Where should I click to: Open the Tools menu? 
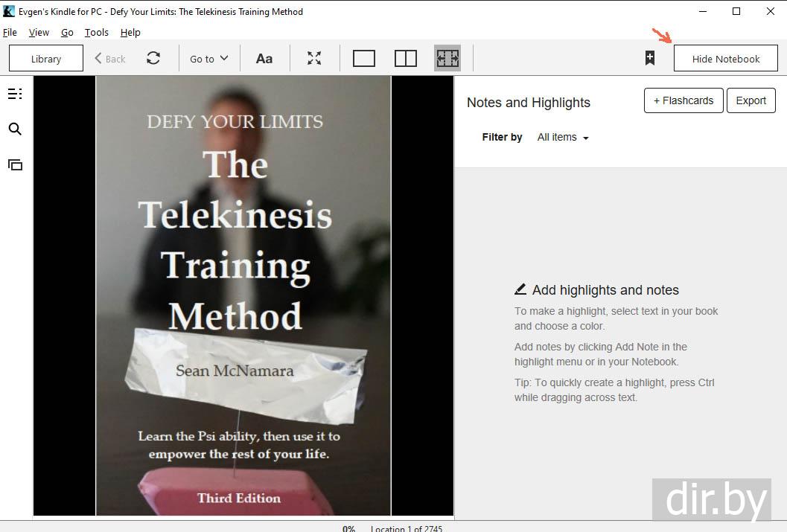coord(97,33)
